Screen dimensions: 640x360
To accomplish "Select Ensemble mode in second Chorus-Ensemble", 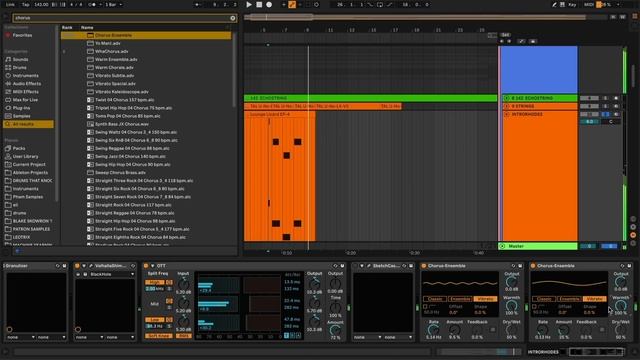I will [569, 299].
